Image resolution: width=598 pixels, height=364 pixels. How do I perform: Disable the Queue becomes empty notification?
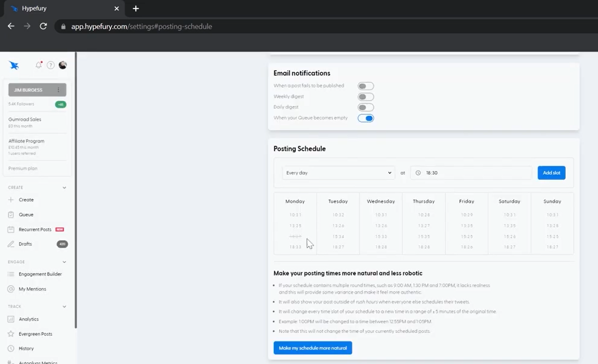(365, 118)
